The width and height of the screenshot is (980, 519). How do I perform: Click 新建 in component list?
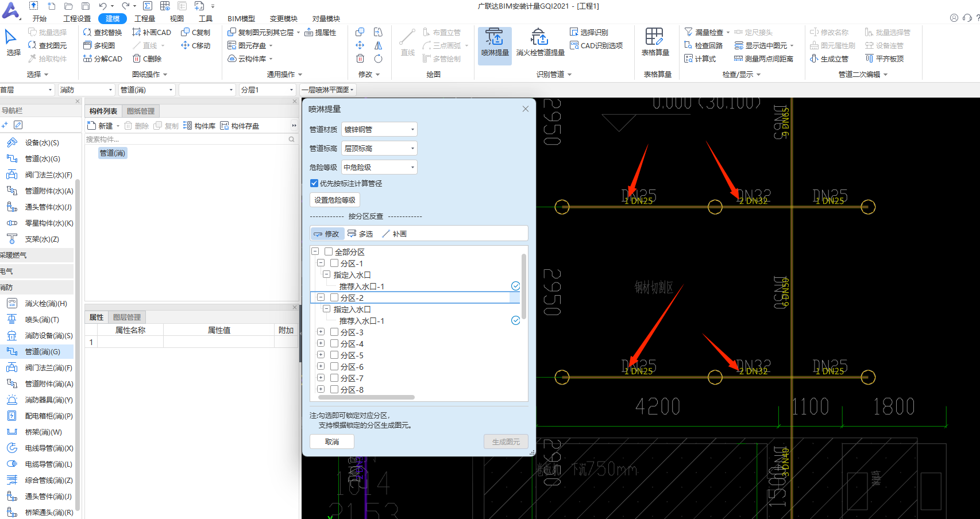(x=102, y=126)
